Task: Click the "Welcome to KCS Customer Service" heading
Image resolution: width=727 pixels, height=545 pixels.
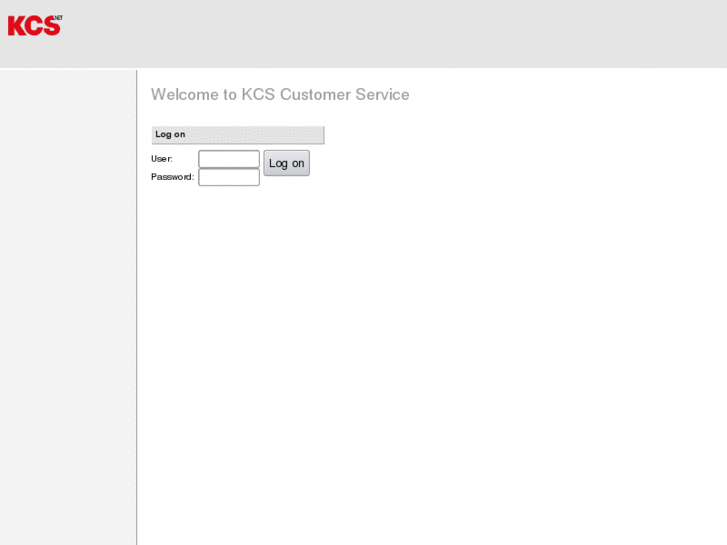Action: click(280, 95)
